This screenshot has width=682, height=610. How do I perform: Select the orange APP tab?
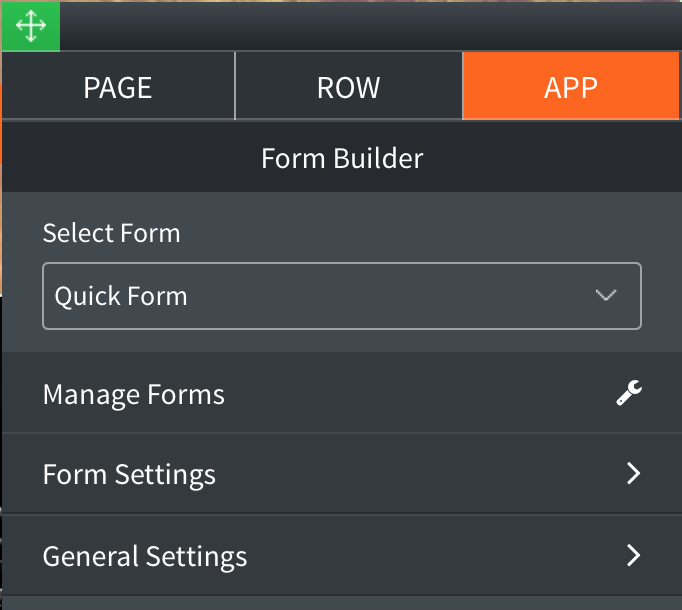click(571, 86)
